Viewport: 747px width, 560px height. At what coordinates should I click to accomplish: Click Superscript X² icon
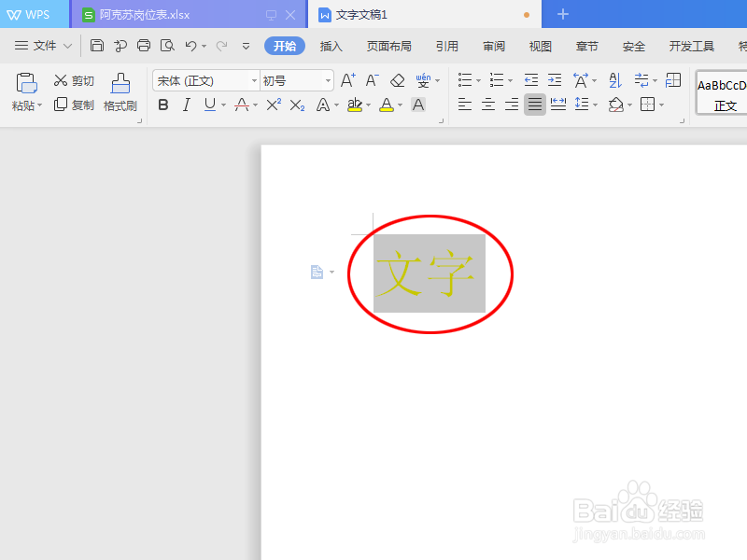tap(274, 105)
